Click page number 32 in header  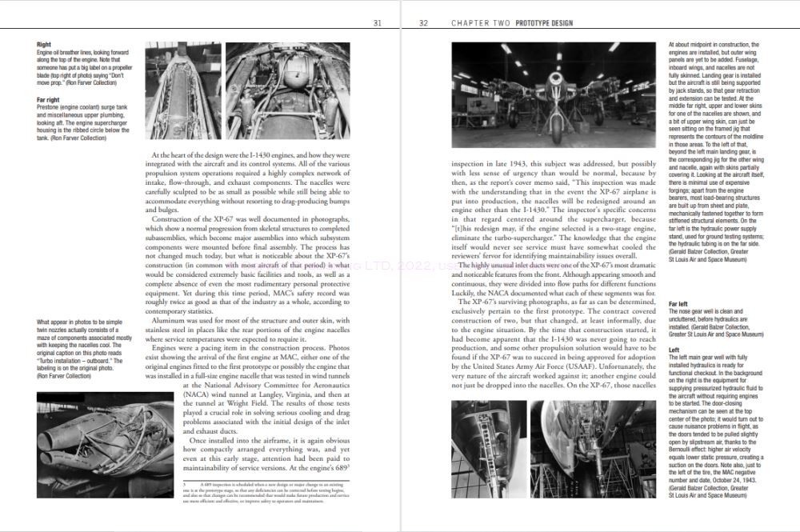pyautogui.click(x=423, y=23)
